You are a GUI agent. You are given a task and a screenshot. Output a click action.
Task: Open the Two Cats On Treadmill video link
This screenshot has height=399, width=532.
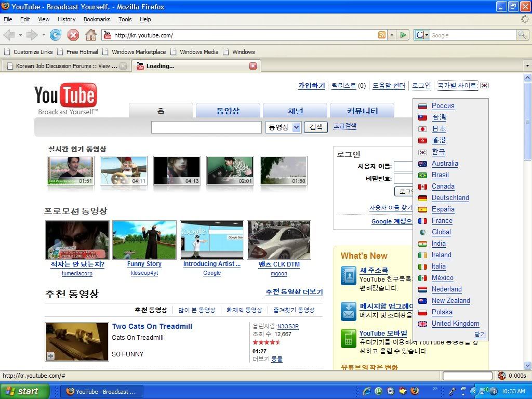pos(152,326)
